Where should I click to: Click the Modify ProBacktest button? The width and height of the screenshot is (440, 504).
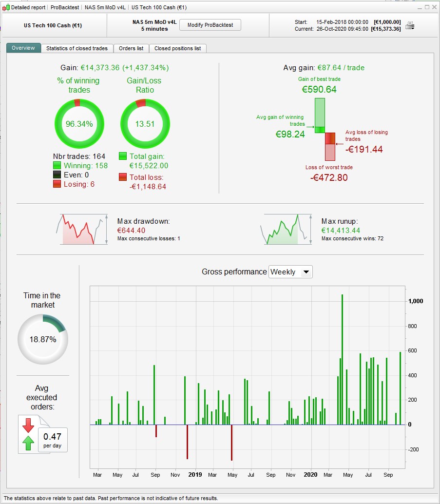[x=210, y=25]
